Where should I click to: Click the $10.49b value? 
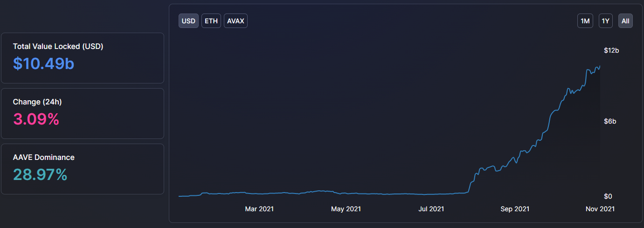43,64
